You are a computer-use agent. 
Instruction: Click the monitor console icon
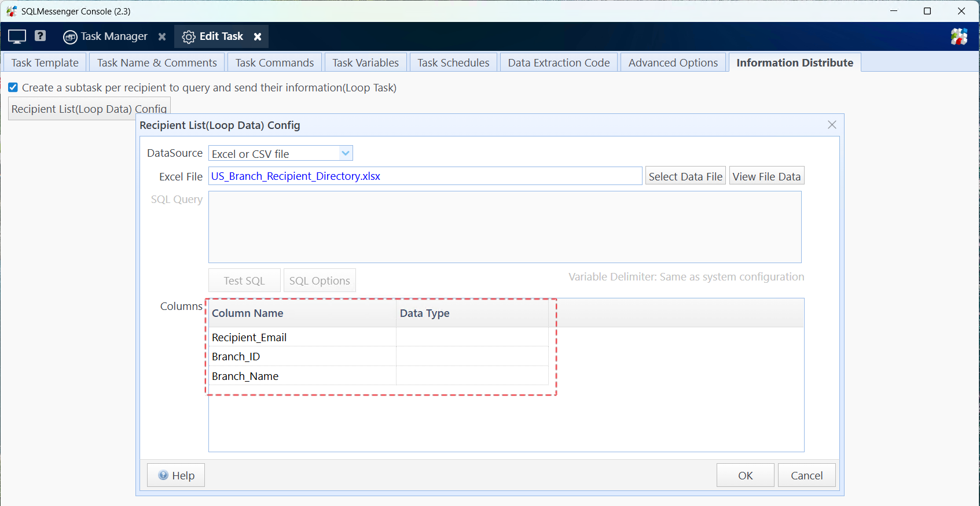(17, 36)
